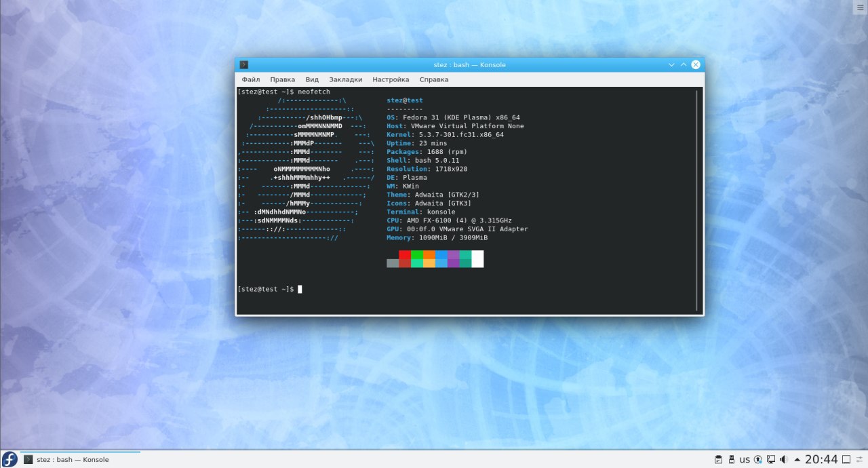
Task: Open the network connection tray icon
Action: [x=771, y=459]
